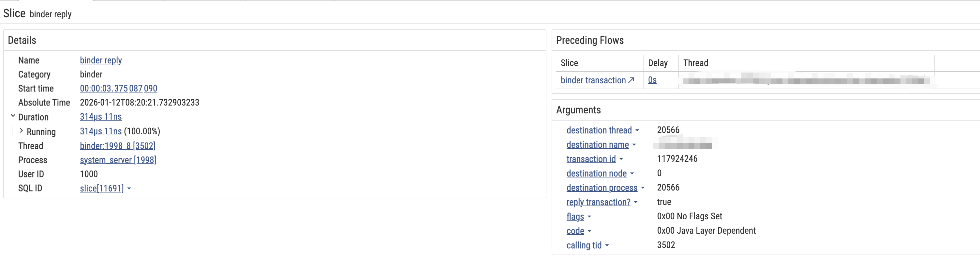Click the calling tid dropdown arrow
The height and width of the screenshot is (266, 980).
pyautogui.click(x=607, y=246)
